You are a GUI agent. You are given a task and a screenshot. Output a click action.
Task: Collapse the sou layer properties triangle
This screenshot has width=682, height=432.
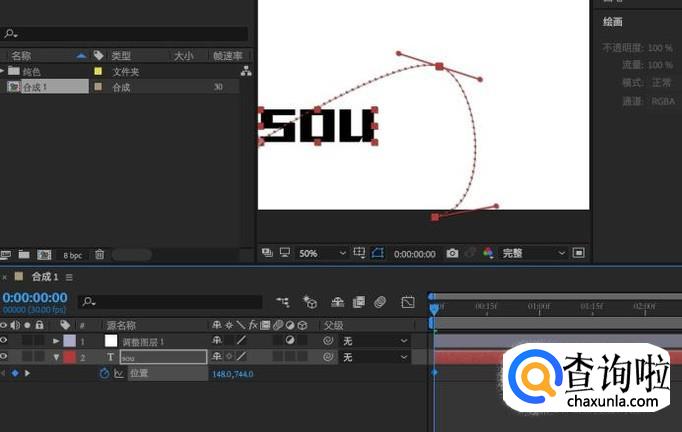pyautogui.click(x=56, y=357)
